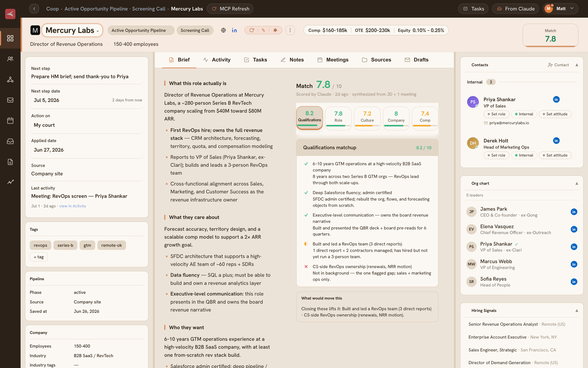Open the inbox tray sidebar icon
This screenshot has height=368, width=588.
click(x=10, y=141)
